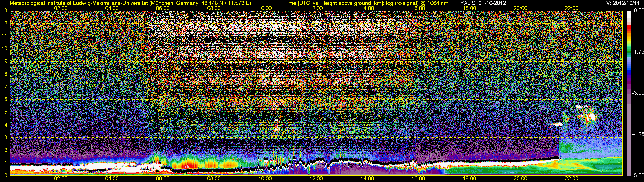Click the 12 km height axis label
Screen dimensions: 644x182
5,23
